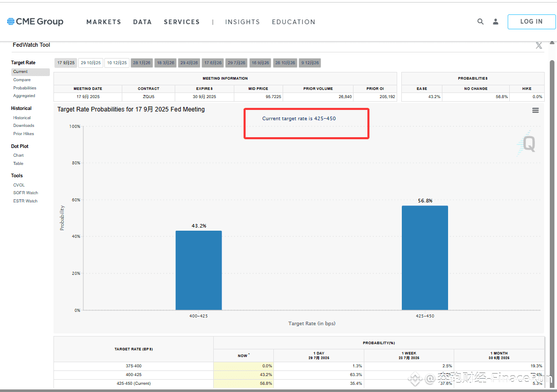Open the Historical sub-link under Historical
The height and width of the screenshot is (392, 557).
tap(22, 118)
